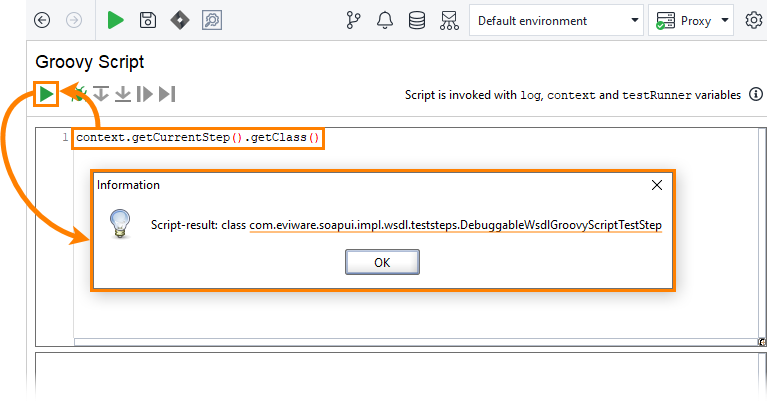Click the forward navigation arrow
The width and height of the screenshot is (767, 402).
point(74,21)
